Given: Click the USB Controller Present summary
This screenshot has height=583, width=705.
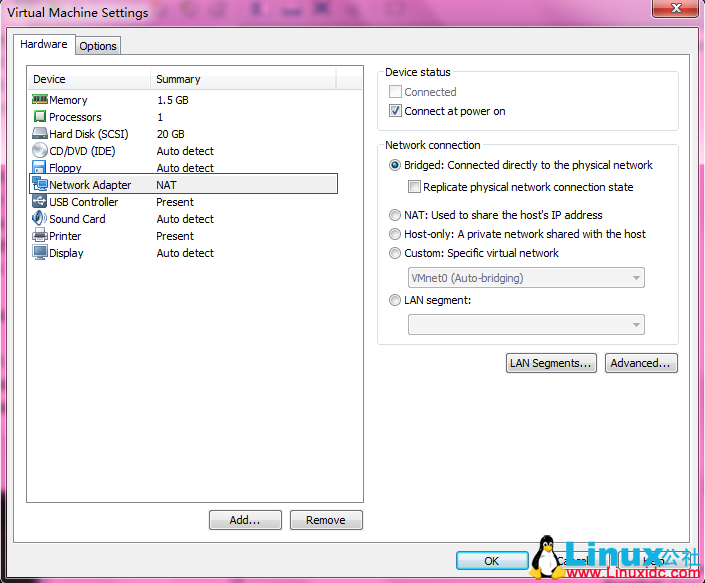Looking at the screenshot, I should (x=175, y=202).
